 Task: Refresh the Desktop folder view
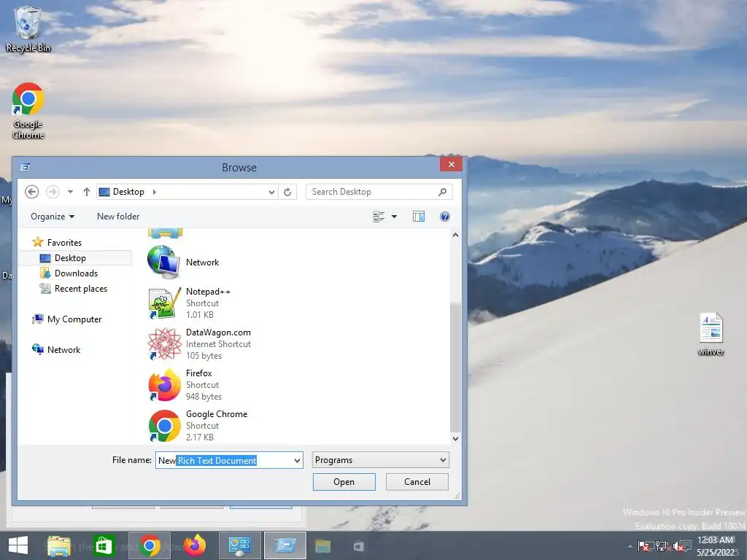[x=287, y=192]
